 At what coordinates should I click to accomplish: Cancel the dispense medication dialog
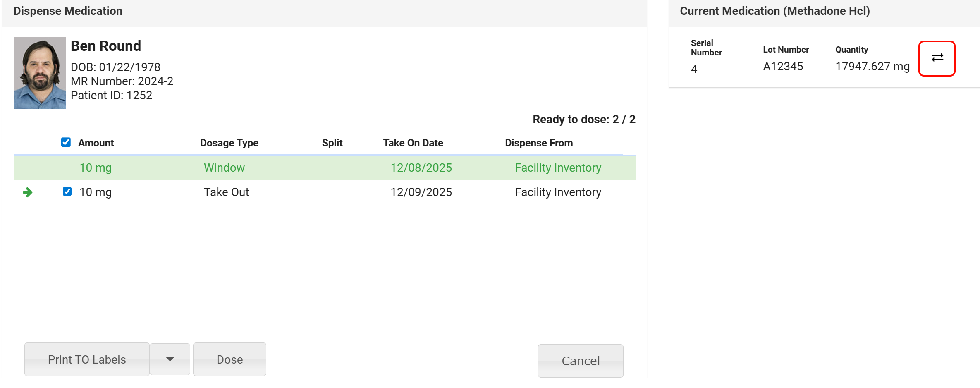coord(580,361)
